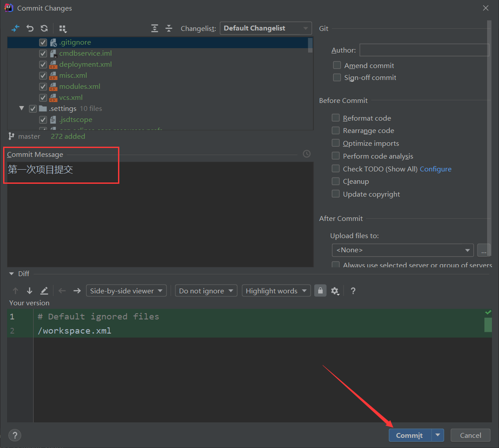Screen dimensions: 499x448
Task: Toggle the read-only lock in the diff toolbar
Action: tap(320, 291)
